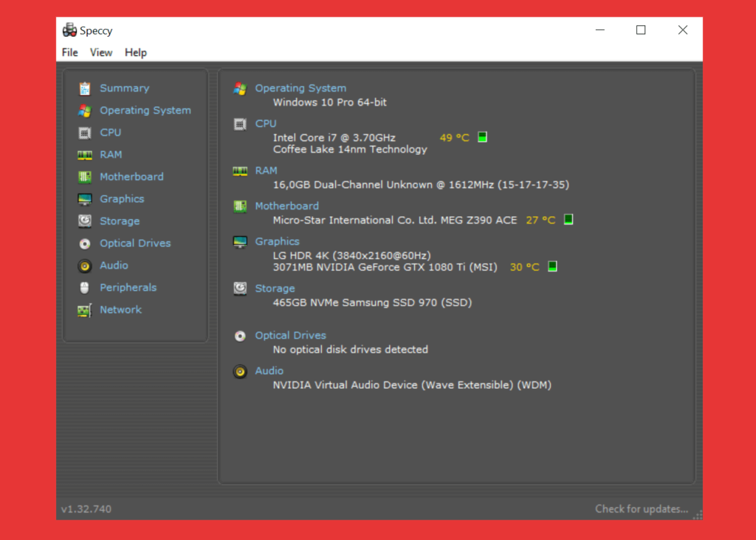Click the NVIDIA GeForce GTX 1080 Ti text
The width and height of the screenshot is (756, 540).
pos(385,267)
